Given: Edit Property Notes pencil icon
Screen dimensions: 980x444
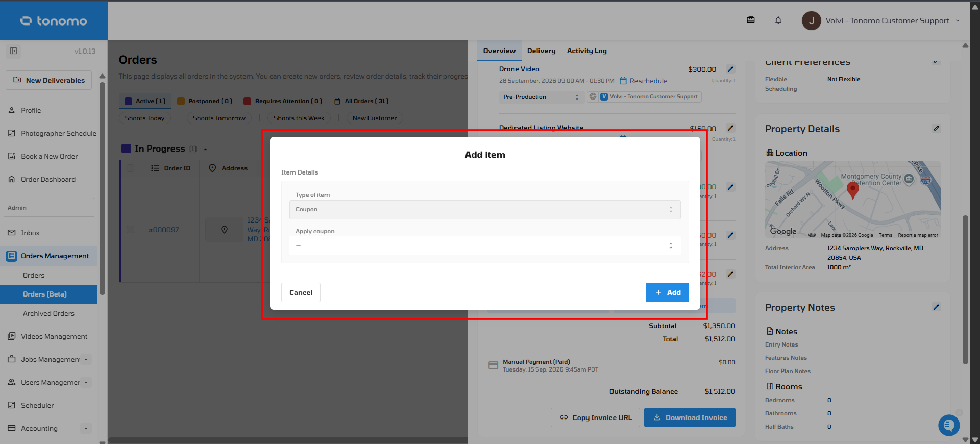Looking at the screenshot, I should click(x=936, y=307).
